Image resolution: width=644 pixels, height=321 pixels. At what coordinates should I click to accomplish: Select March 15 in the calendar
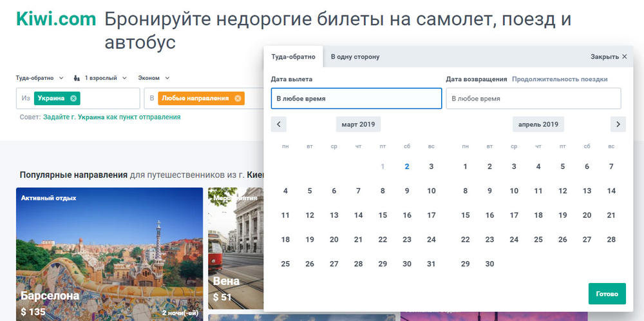pos(383,215)
